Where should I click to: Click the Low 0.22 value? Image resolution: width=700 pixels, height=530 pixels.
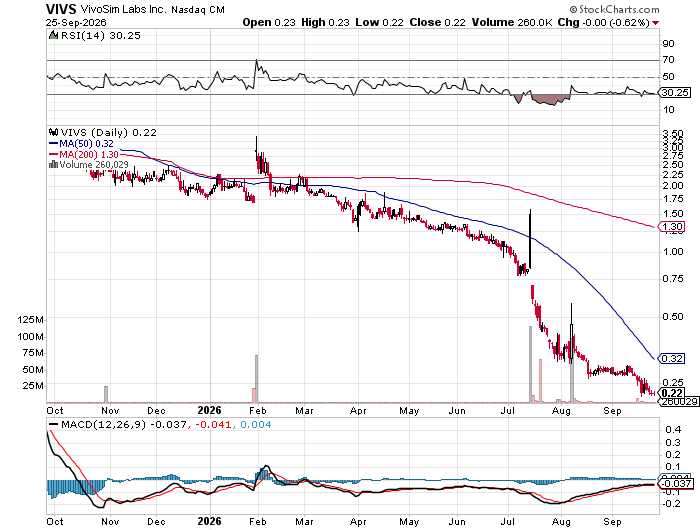point(379,22)
